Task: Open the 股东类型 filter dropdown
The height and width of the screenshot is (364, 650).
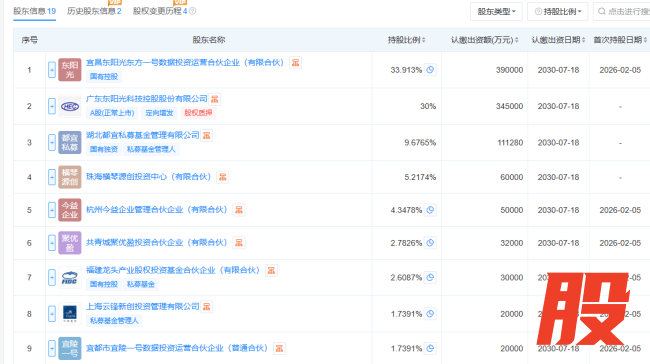Action: [496, 12]
